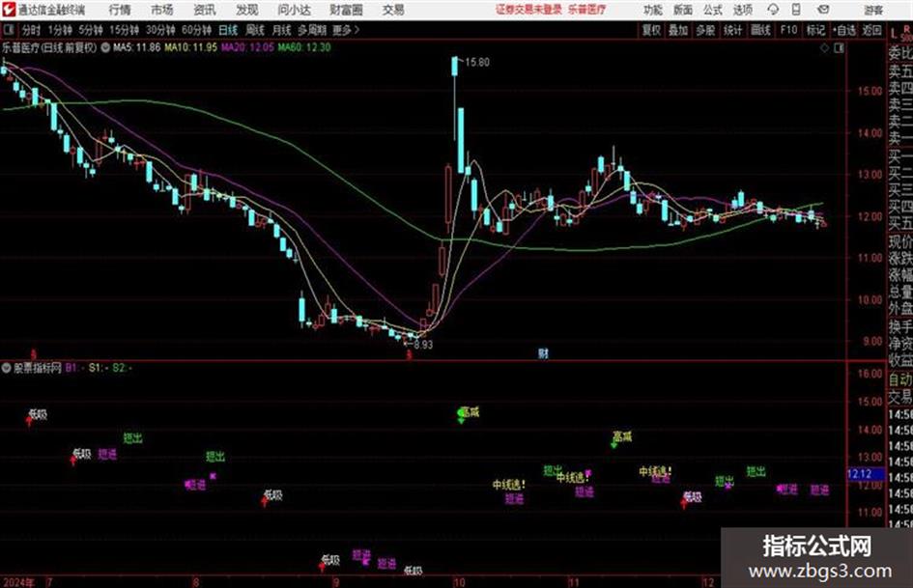Switch to the 60分钟 period tab
Viewport: 913px width, 588px height.
click(196, 30)
